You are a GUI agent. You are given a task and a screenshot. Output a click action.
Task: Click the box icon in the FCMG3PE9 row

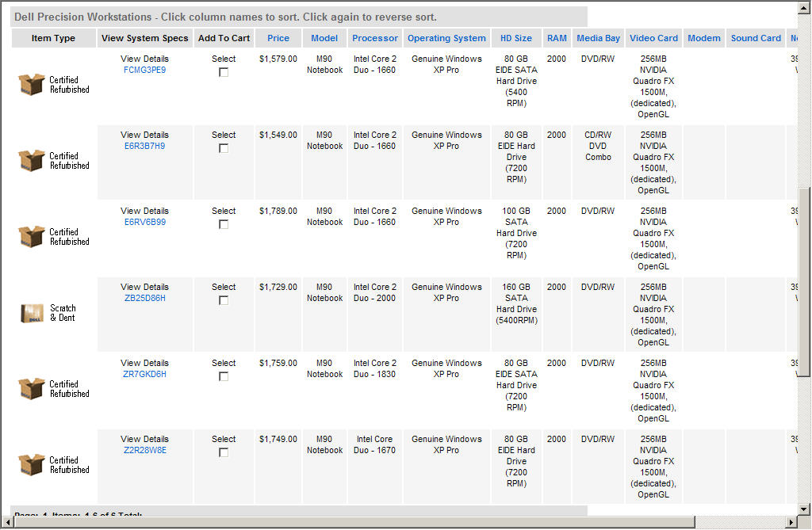(x=31, y=84)
